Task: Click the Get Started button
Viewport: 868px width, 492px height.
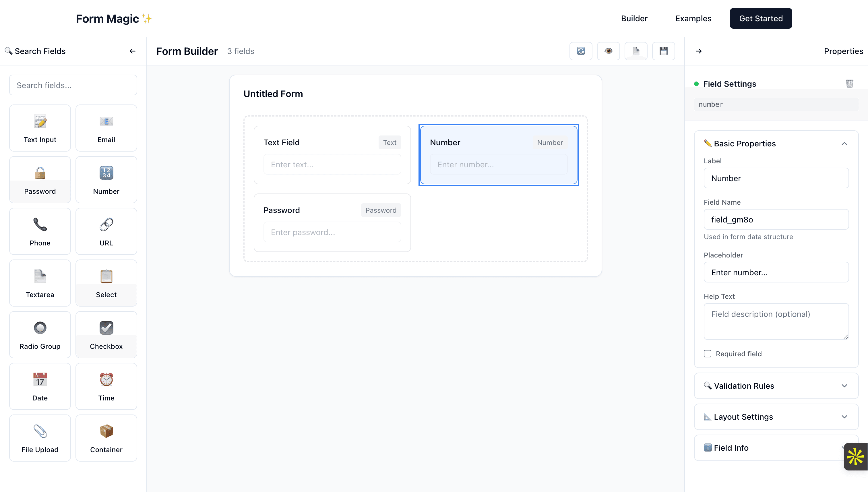Action: [x=761, y=18]
